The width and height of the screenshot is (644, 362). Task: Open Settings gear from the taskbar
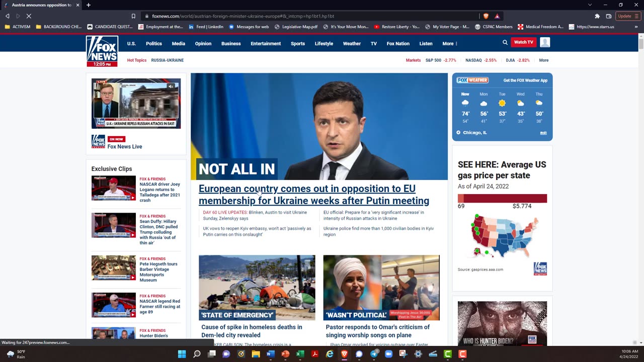coord(418,354)
